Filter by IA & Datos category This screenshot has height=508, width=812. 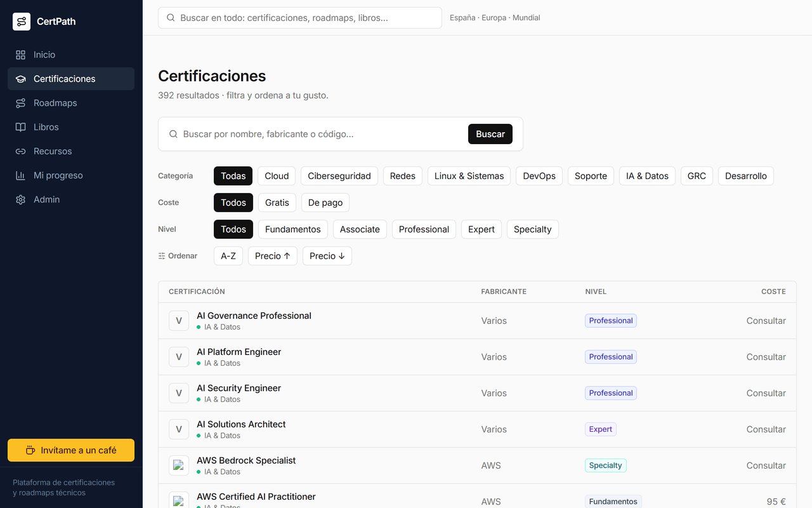[x=647, y=176]
